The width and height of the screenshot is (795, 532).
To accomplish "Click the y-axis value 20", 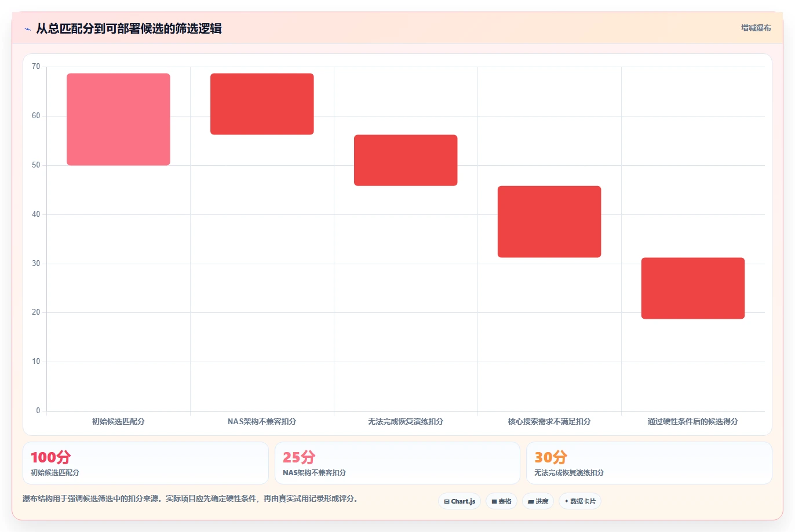I will [x=36, y=312].
